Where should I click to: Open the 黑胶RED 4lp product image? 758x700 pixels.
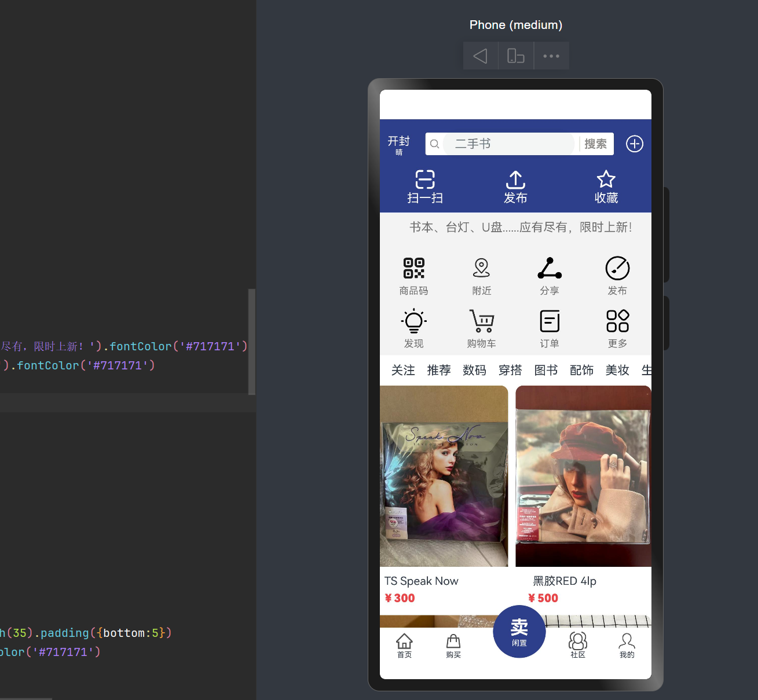click(583, 476)
